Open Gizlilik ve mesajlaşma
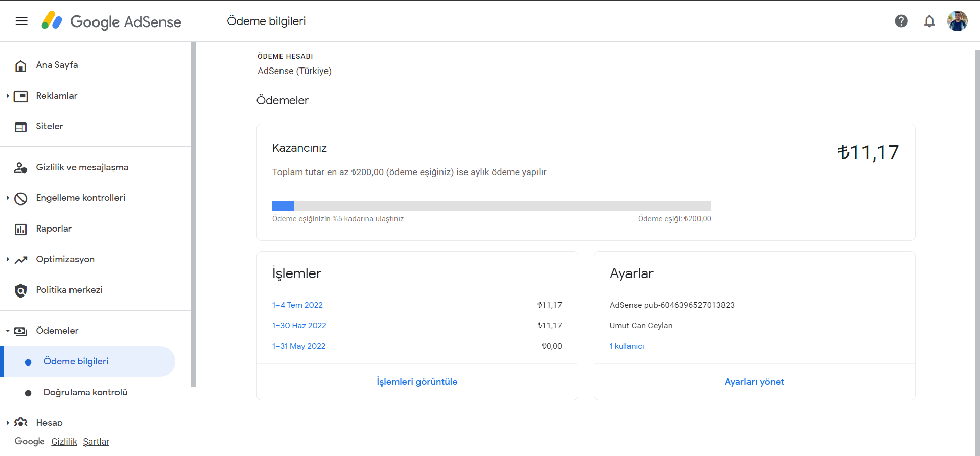Screen dimensions: 980x456 click(x=82, y=167)
